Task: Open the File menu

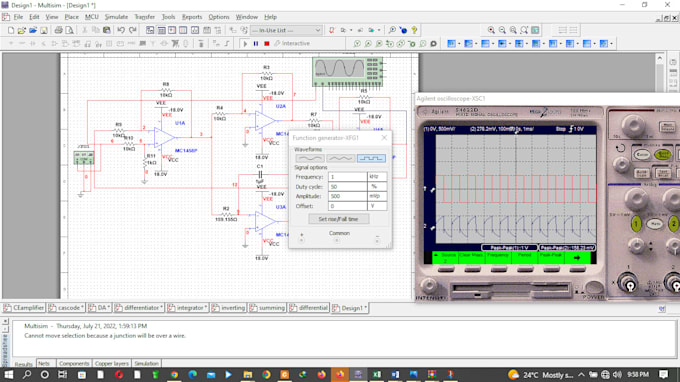Action: tap(18, 17)
